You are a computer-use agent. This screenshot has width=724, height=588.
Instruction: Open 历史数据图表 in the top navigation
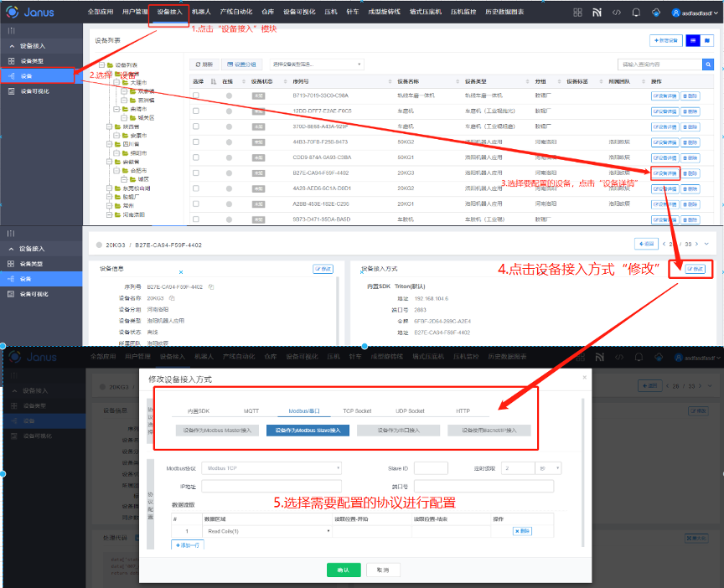click(504, 12)
